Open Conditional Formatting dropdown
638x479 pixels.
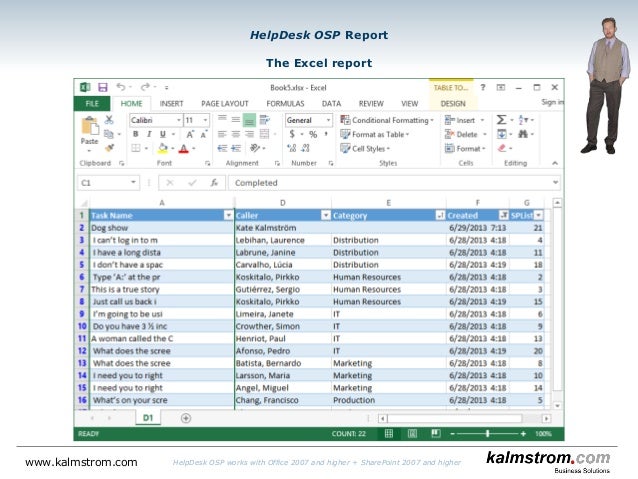pyautogui.click(x=387, y=120)
